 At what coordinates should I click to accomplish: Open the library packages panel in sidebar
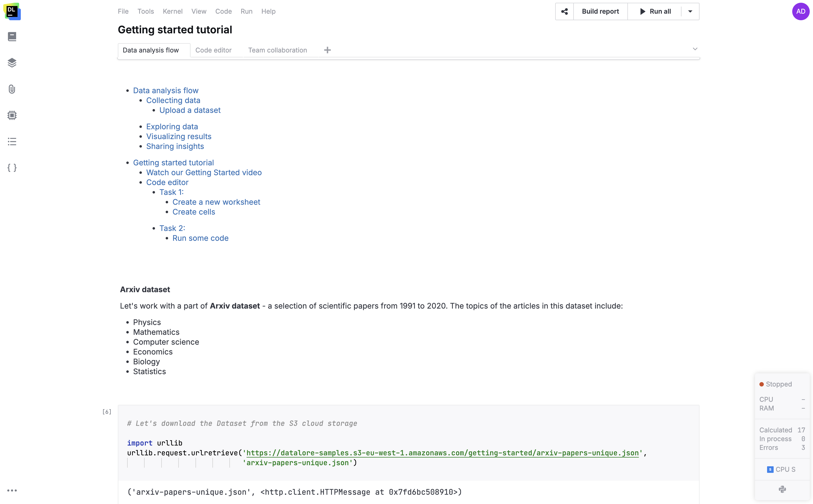pos(12,63)
